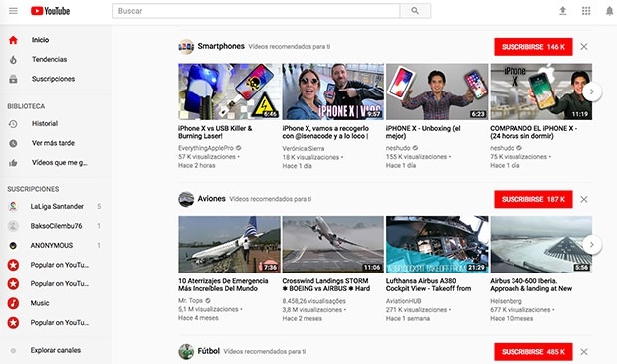The image size is (617, 364).
Task: Open the YouTube apps grid
Action: coord(586,11)
